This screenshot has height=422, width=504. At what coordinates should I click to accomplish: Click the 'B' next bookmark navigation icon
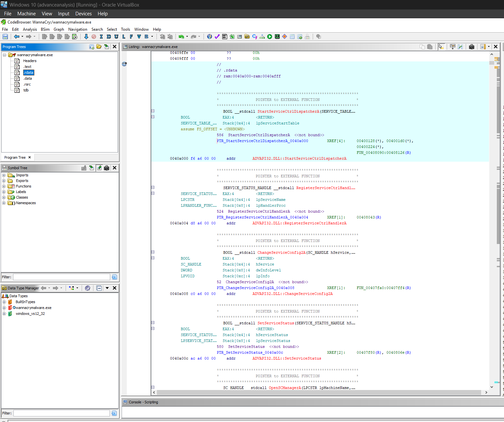click(x=146, y=37)
